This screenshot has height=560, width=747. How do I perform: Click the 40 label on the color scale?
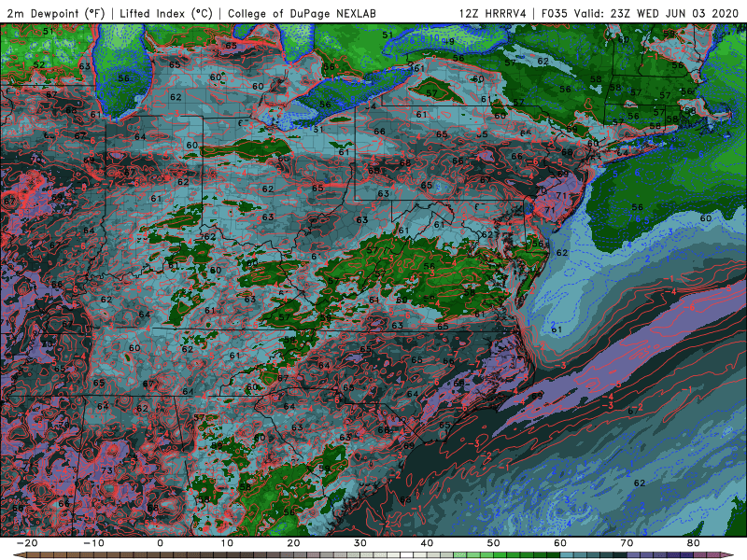pos(427,543)
